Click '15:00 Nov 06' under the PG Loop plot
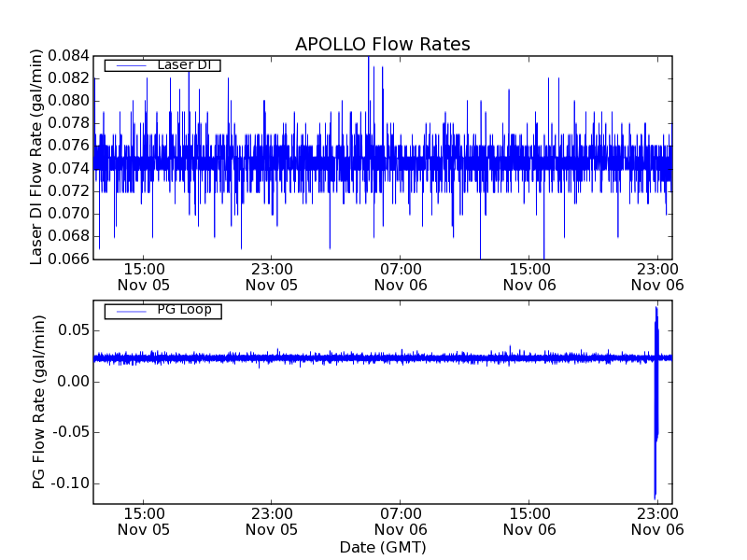The image size is (747, 560). click(x=529, y=522)
